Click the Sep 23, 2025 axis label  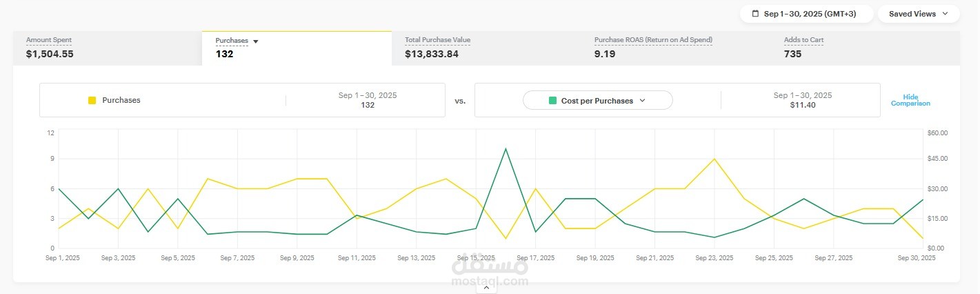tap(714, 258)
